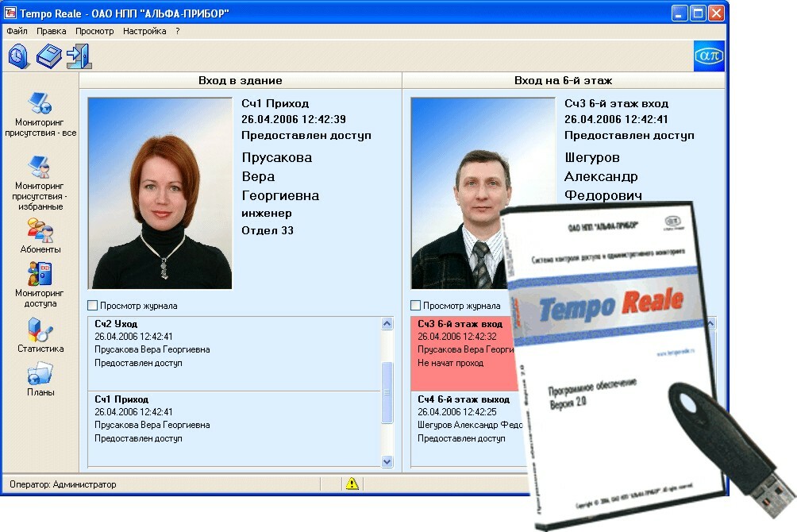Click the left journal scrollbar thumb
The width and height of the screenshot is (797, 532).
pos(387,392)
